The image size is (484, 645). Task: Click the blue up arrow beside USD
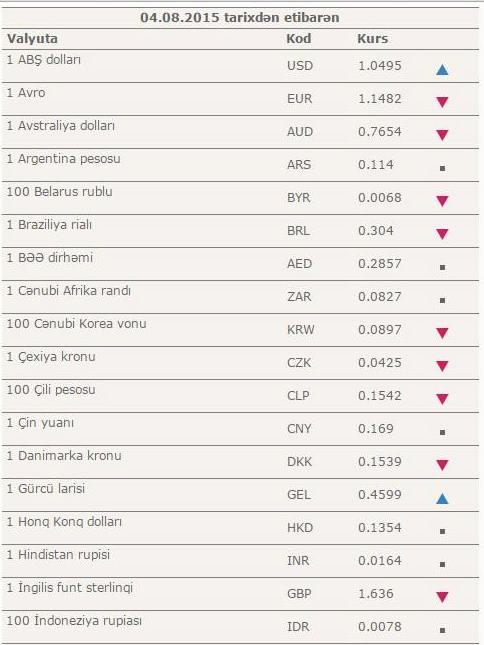click(442, 70)
